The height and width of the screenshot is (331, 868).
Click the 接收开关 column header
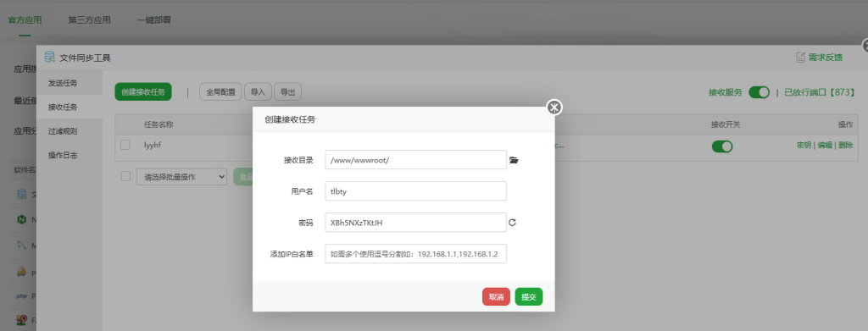(726, 125)
